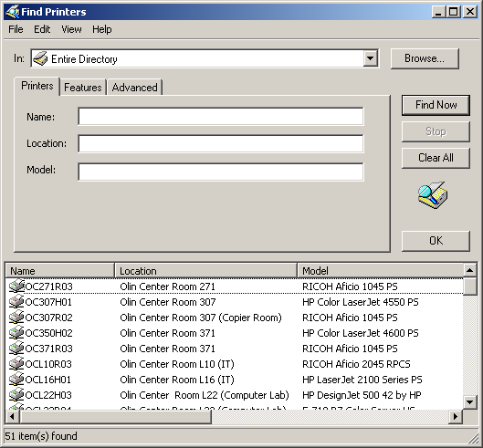
Task: Sort results by Model column header
Action: pos(381,271)
